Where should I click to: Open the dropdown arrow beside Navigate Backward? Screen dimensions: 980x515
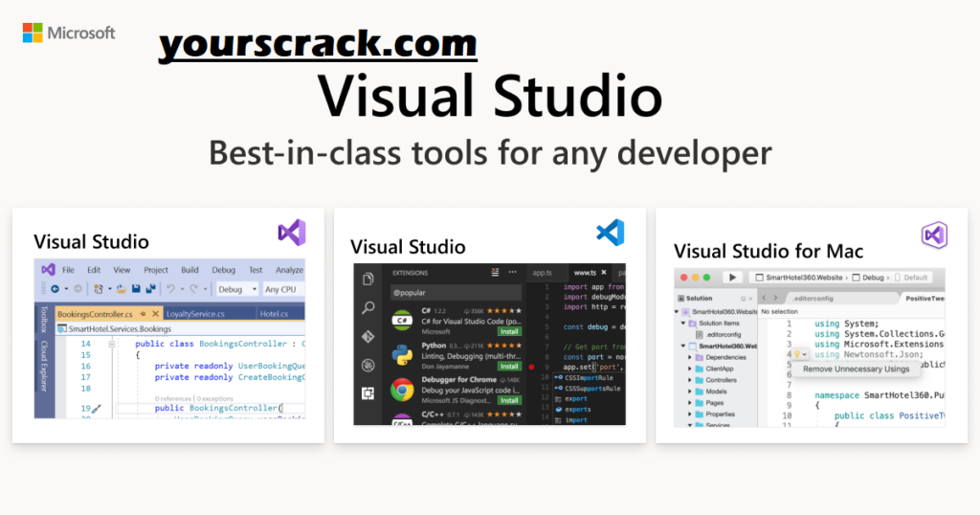click(x=66, y=289)
